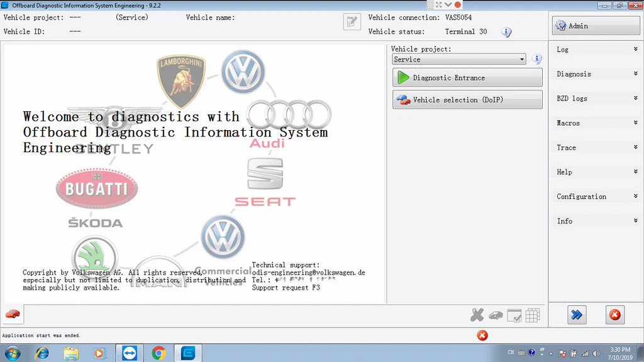
Task: Open TeamViewer from the taskbar
Action: (x=130, y=353)
